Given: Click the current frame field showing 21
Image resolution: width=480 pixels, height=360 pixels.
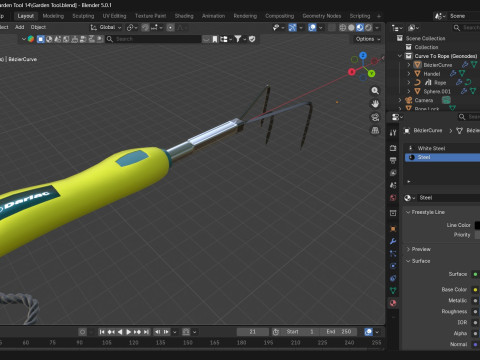Looking at the screenshot, I should pyautogui.click(x=253, y=332).
